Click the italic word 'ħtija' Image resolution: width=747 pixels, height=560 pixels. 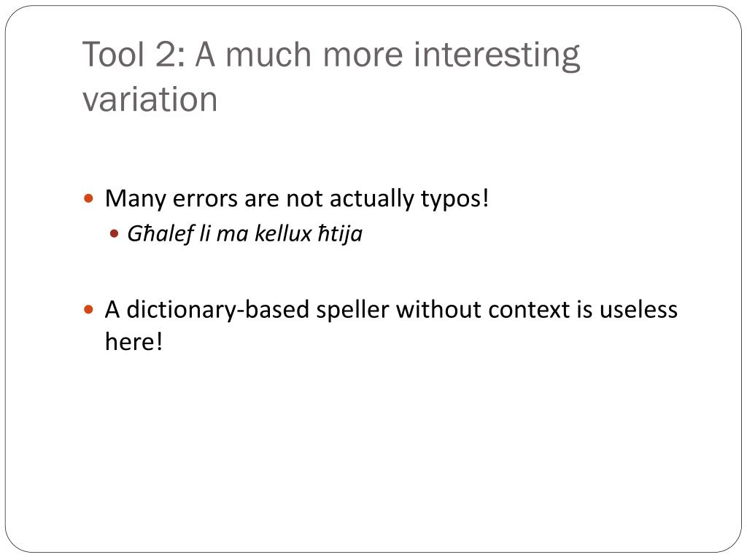(340, 234)
